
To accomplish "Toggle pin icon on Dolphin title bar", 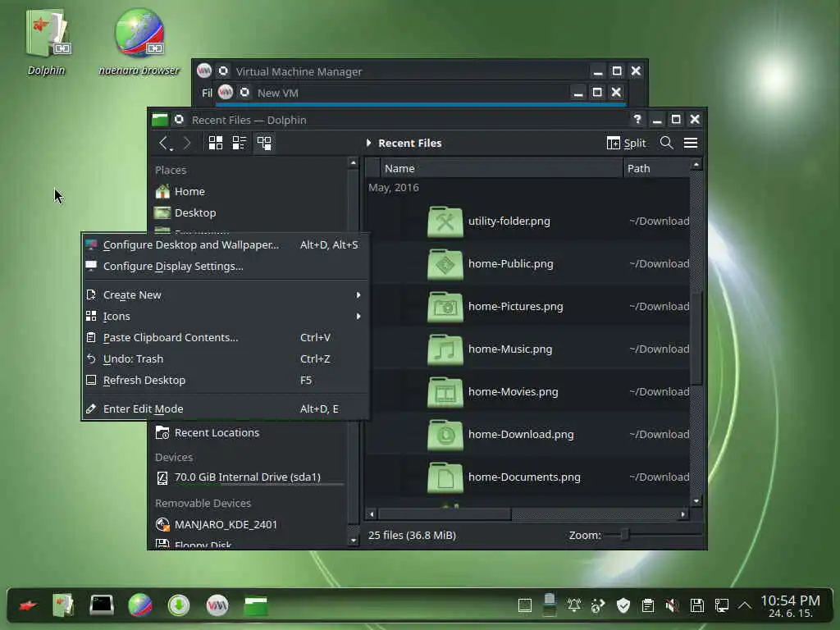I will [x=179, y=120].
